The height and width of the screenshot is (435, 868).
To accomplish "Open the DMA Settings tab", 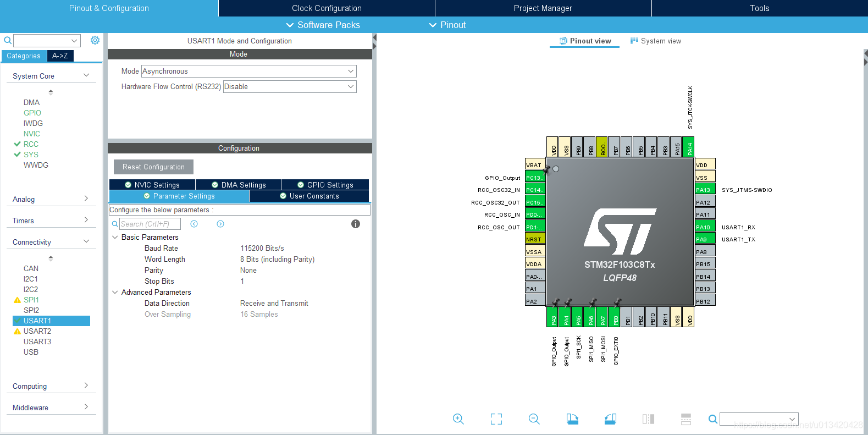I will (x=239, y=185).
